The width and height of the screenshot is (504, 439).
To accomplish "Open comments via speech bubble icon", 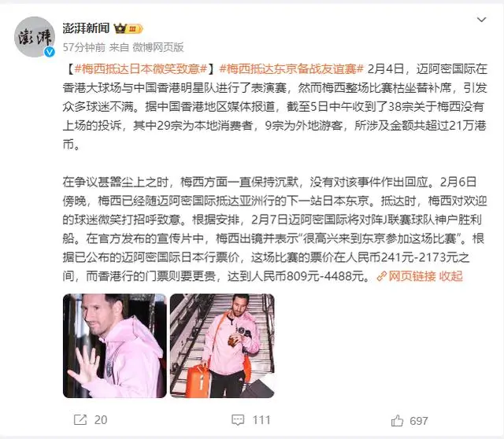I will (x=238, y=420).
